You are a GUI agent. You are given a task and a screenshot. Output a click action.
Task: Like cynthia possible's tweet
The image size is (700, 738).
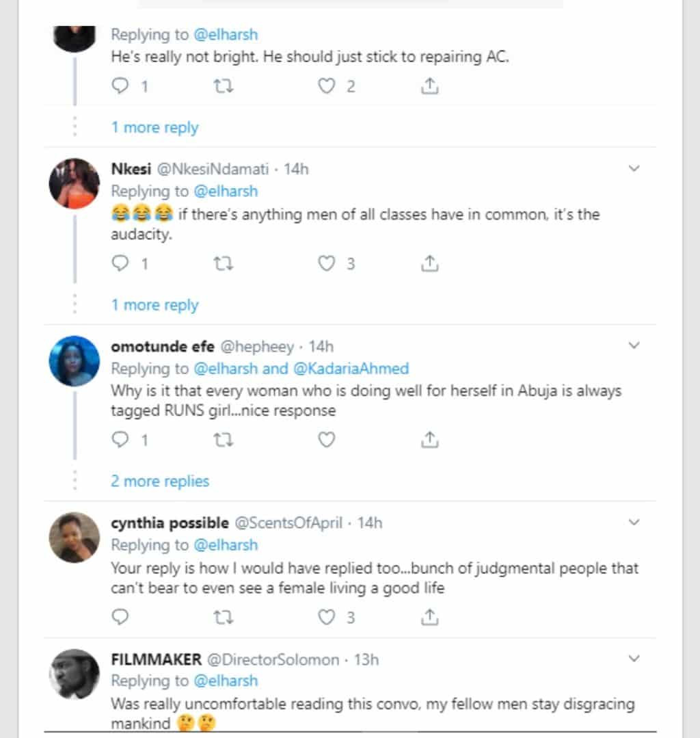pos(327,618)
